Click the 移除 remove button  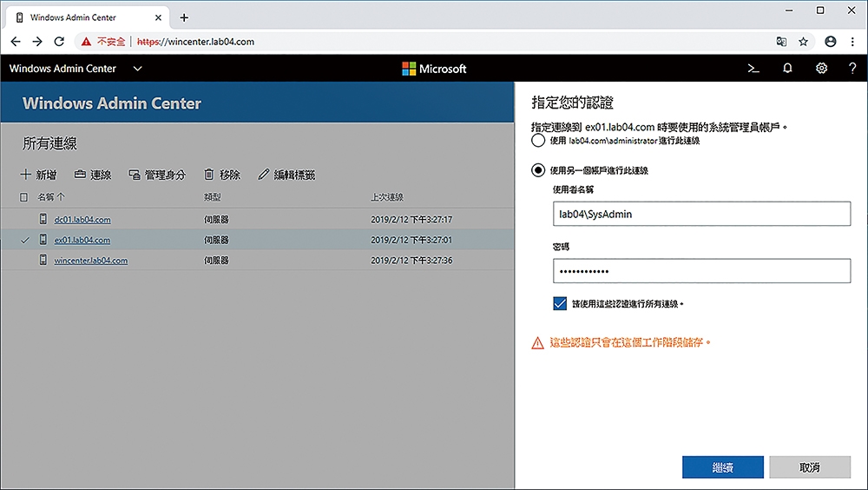click(222, 175)
